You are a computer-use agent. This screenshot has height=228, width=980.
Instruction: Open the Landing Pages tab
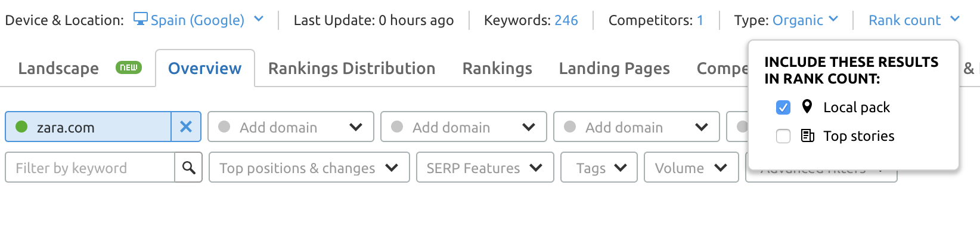[614, 68]
